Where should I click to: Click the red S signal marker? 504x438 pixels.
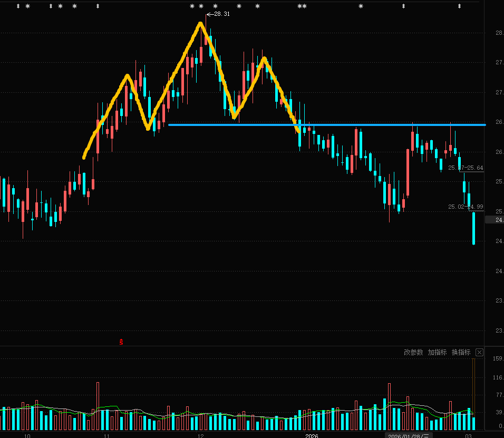click(x=121, y=342)
